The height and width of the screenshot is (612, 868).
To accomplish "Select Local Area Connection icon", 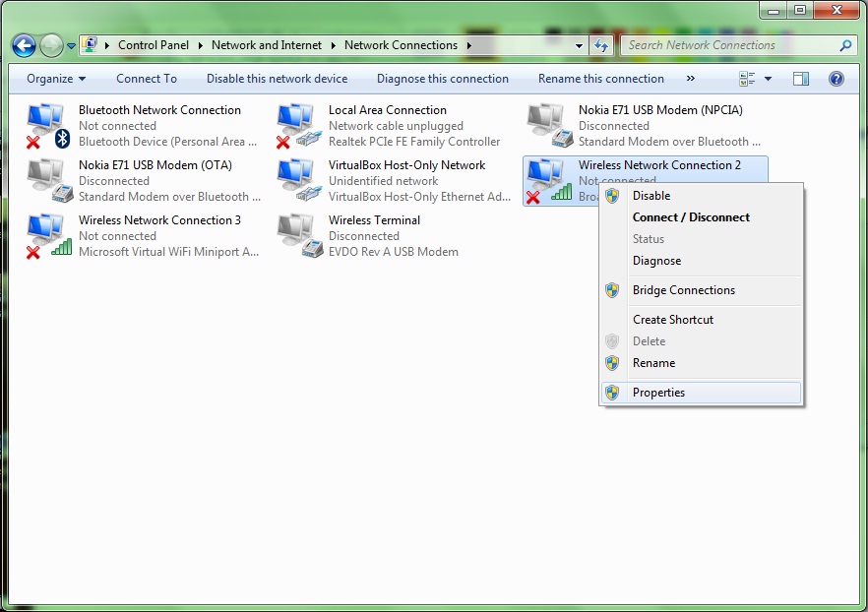I will [x=298, y=126].
